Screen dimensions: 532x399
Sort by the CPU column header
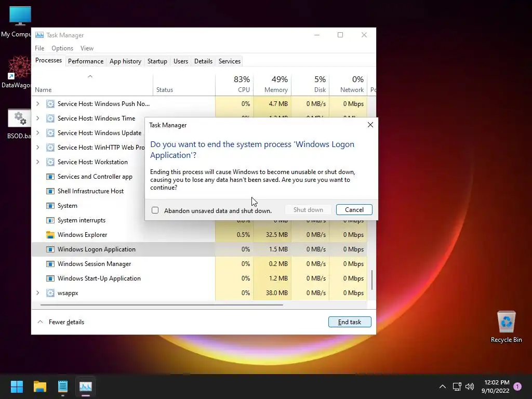234,84
